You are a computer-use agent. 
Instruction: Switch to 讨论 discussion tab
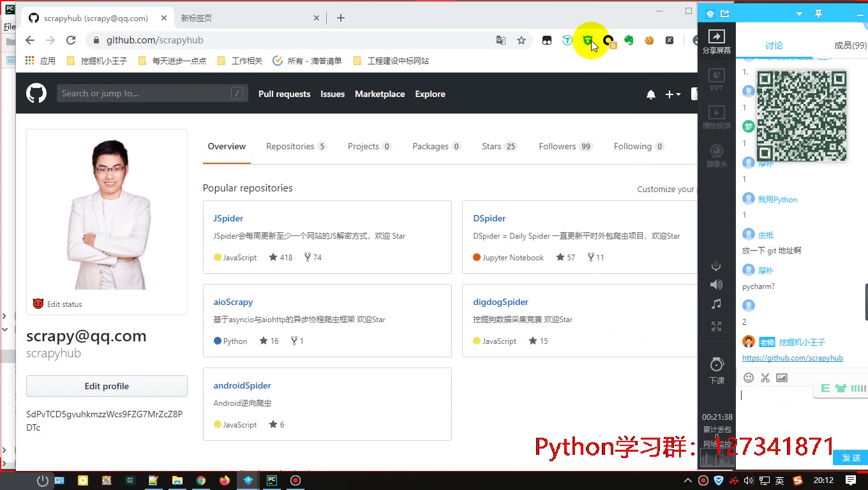(774, 45)
